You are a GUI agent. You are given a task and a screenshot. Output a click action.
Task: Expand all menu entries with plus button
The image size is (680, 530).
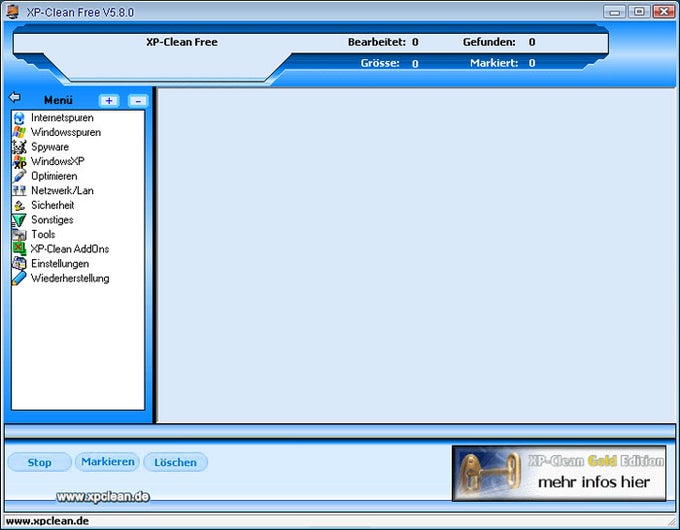pyautogui.click(x=109, y=101)
